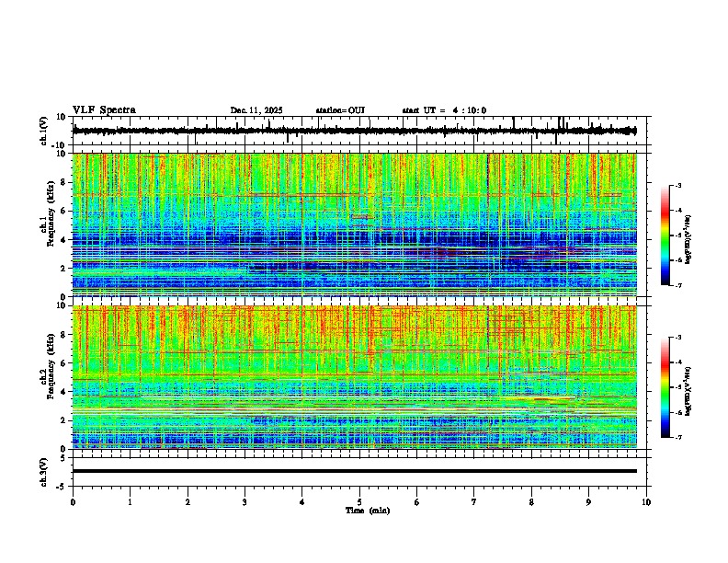This screenshot has height=563, width=728.
Task: Click the 'VLF Spectra' plot title
Action: pyautogui.click(x=104, y=110)
